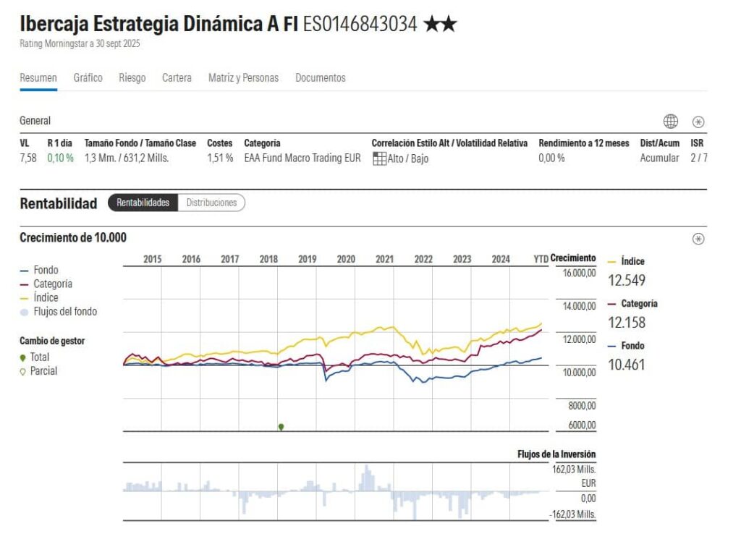The width and height of the screenshot is (741, 560).
Task: Open the Cartera tab
Action: click(x=177, y=77)
